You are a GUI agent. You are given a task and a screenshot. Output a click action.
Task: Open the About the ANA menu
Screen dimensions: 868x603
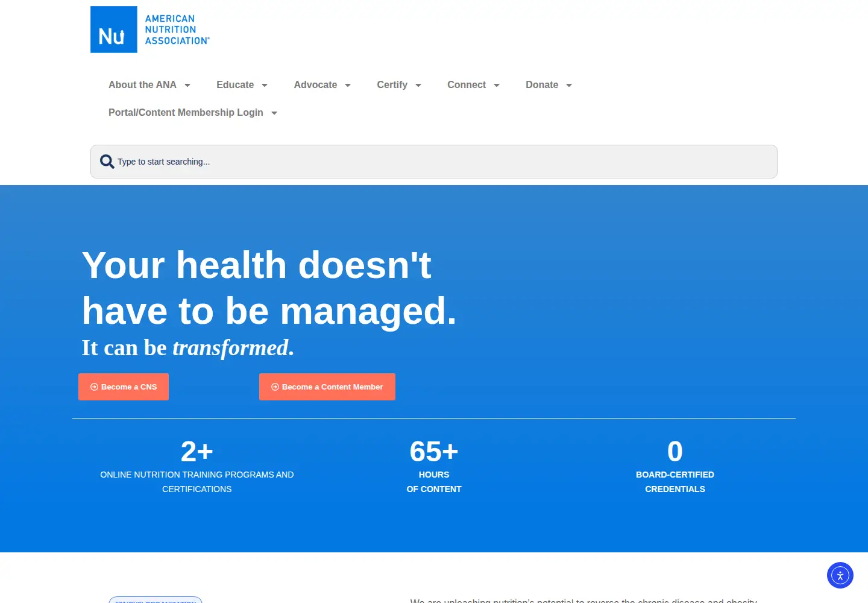click(x=142, y=85)
